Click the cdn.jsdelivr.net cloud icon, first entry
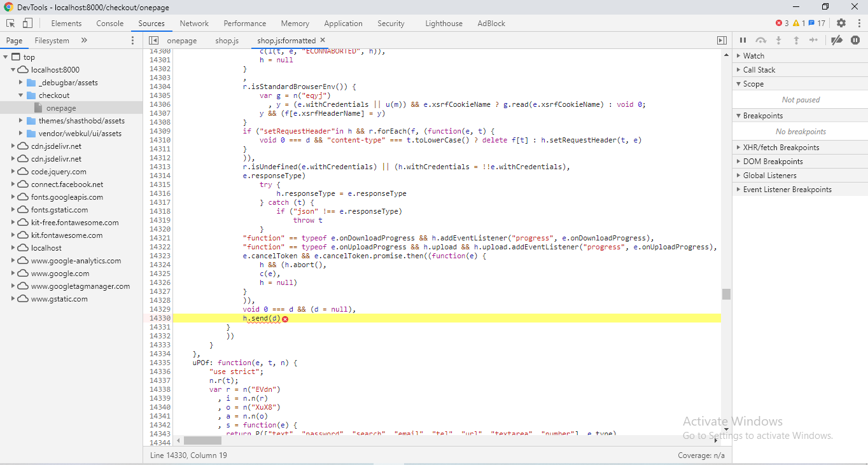Viewport: 868px width, 465px height. tap(23, 146)
